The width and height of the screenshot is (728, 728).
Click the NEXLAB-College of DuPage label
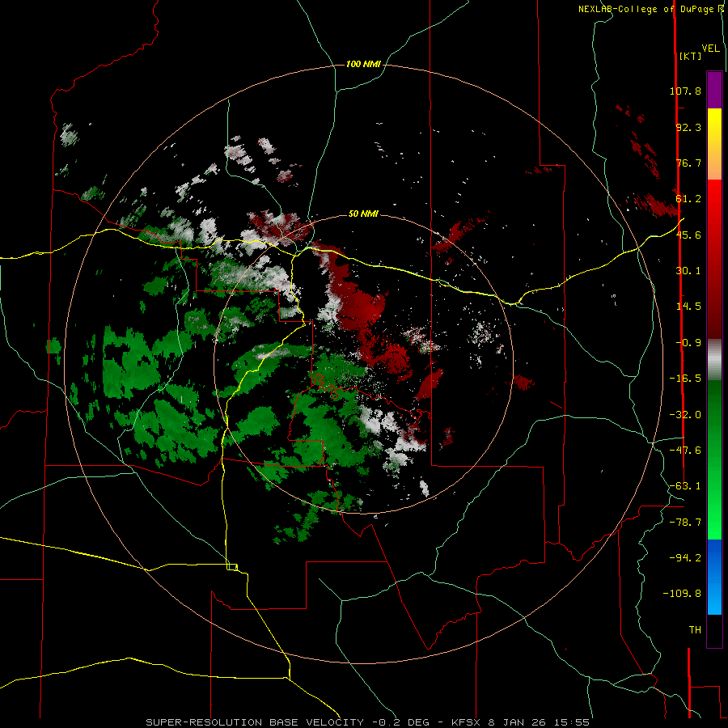click(x=645, y=9)
